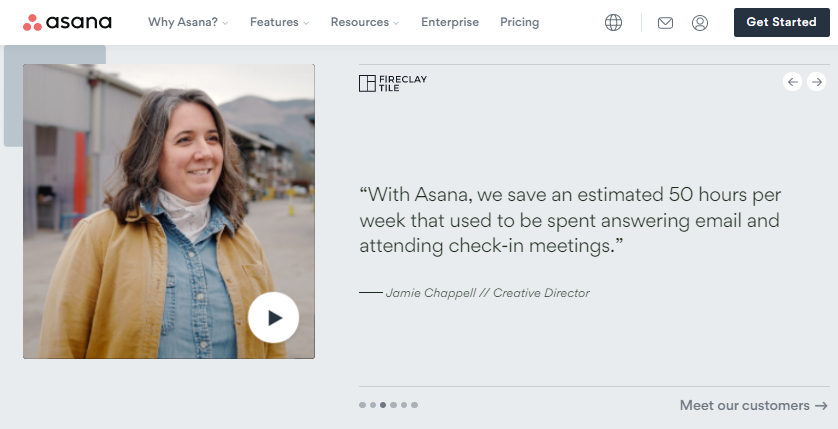Viewport: 838px width, 429px height.
Task: Go to previous testimonial arrow
Action: [792, 82]
